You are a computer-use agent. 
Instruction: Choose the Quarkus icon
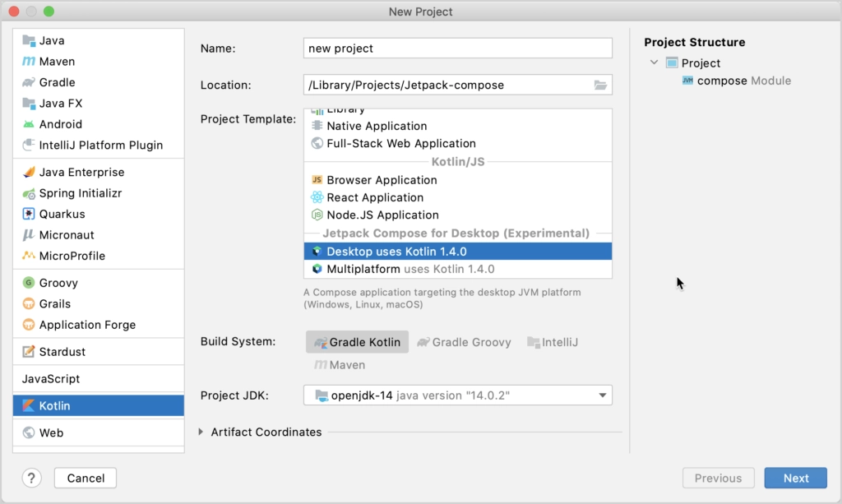[29, 214]
